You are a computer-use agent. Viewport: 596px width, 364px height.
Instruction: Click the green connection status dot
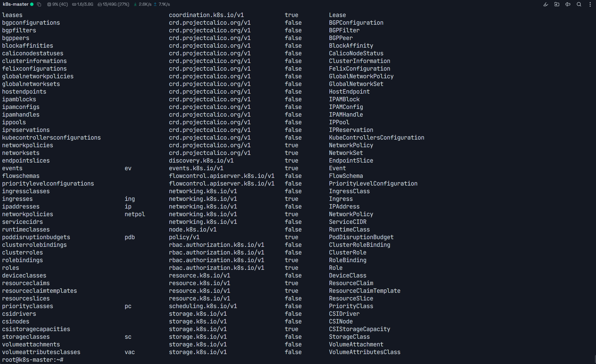click(32, 4)
